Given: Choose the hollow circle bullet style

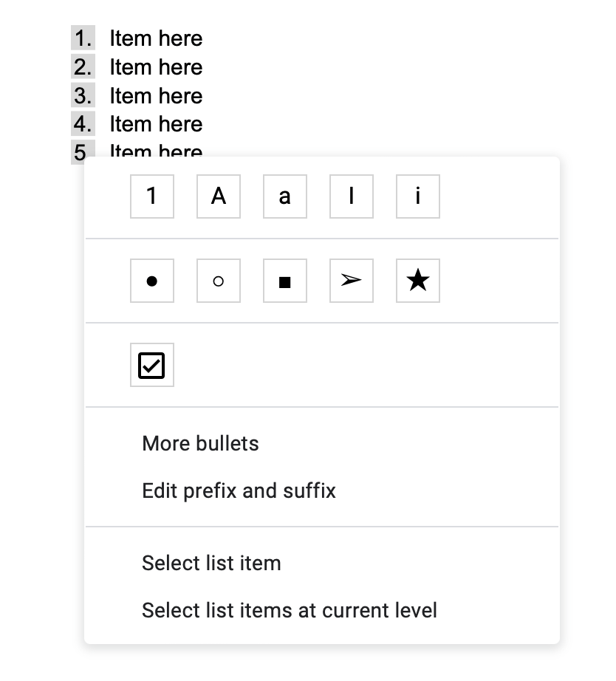Looking at the screenshot, I should point(218,281).
